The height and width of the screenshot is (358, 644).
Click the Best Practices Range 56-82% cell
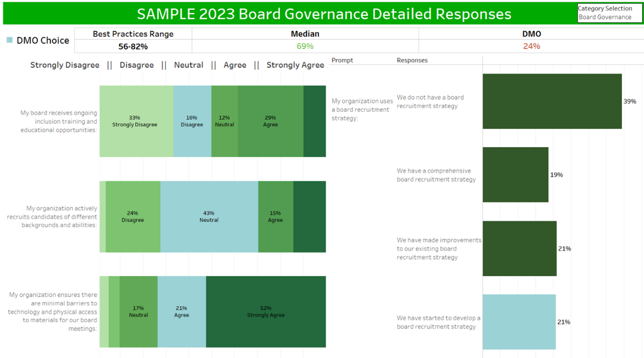(x=133, y=46)
